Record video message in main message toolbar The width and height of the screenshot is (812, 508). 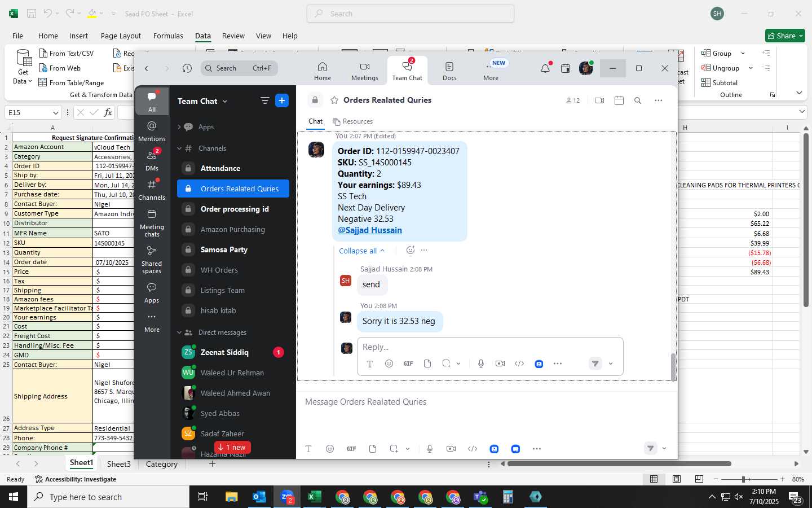[x=451, y=449]
